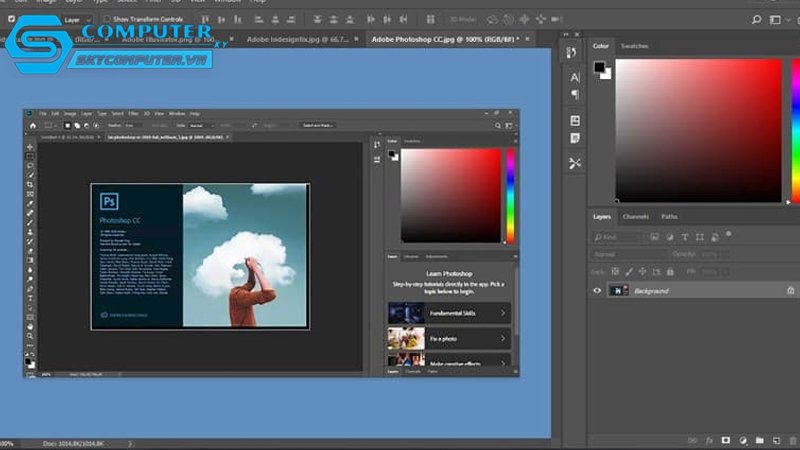This screenshot has width=800, height=450.
Task: Open the Layer auto-select dropdown
Action: pyautogui.click(x=76, y=20)
